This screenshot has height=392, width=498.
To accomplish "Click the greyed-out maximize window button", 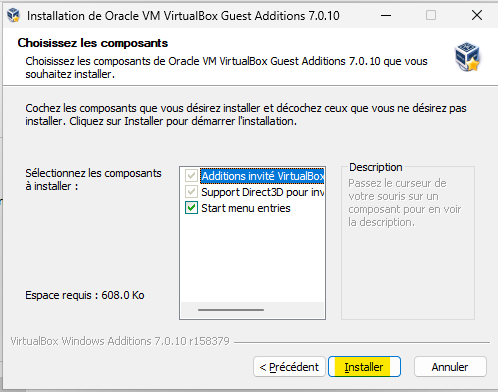I will [x=431, y=15].
